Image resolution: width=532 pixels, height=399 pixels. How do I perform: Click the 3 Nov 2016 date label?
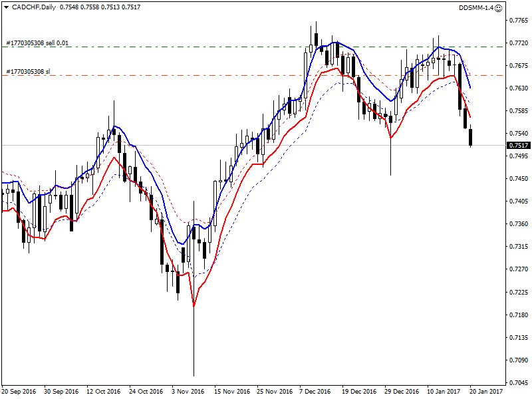(x=188, y=392)
